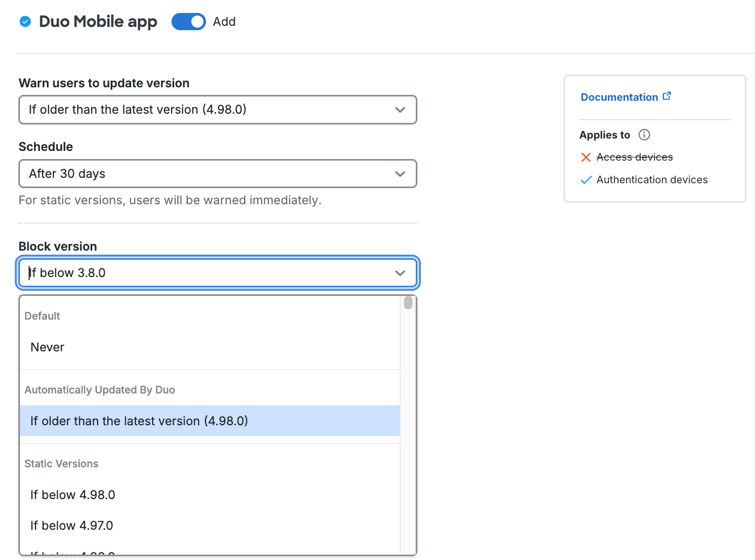Click the chevron arrow in the Block version field
The height and width of the screenshot is (560, 755).
pyautogui.click(x=400, y=273)
